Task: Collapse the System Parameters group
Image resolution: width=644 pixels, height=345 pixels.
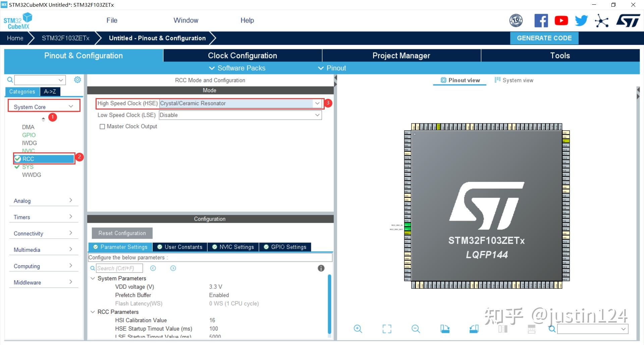Action: tap(93, 278)
